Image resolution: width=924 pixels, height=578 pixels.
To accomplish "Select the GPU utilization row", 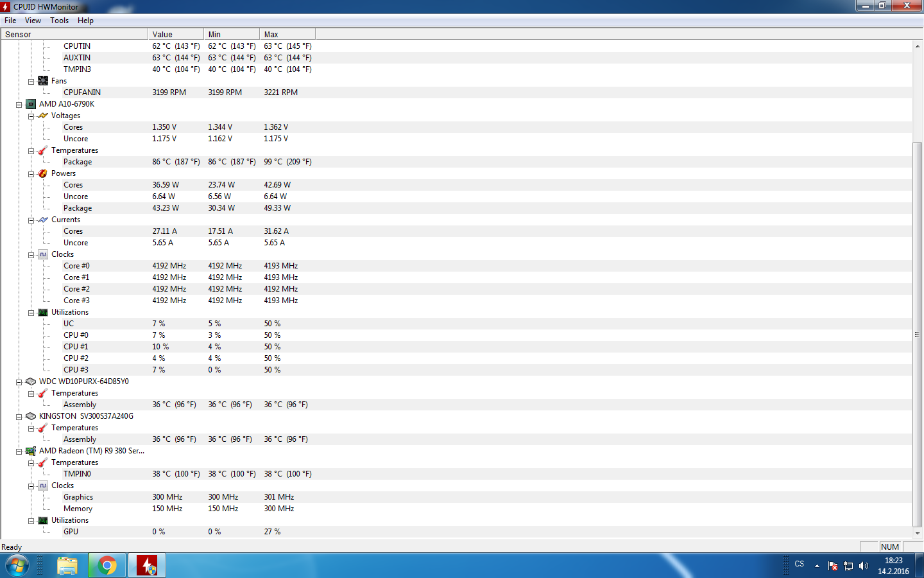I will click(x=456, y=532).
